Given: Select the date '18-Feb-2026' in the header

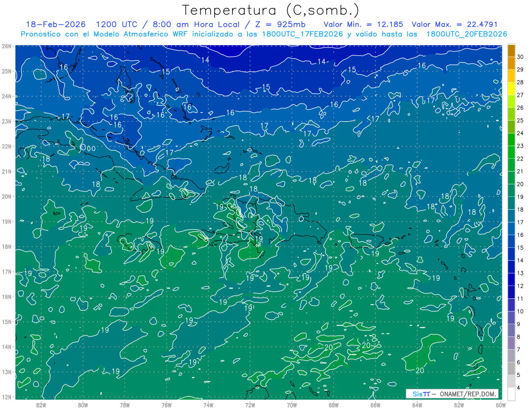Looking at the screenshot, I should 56,24.
